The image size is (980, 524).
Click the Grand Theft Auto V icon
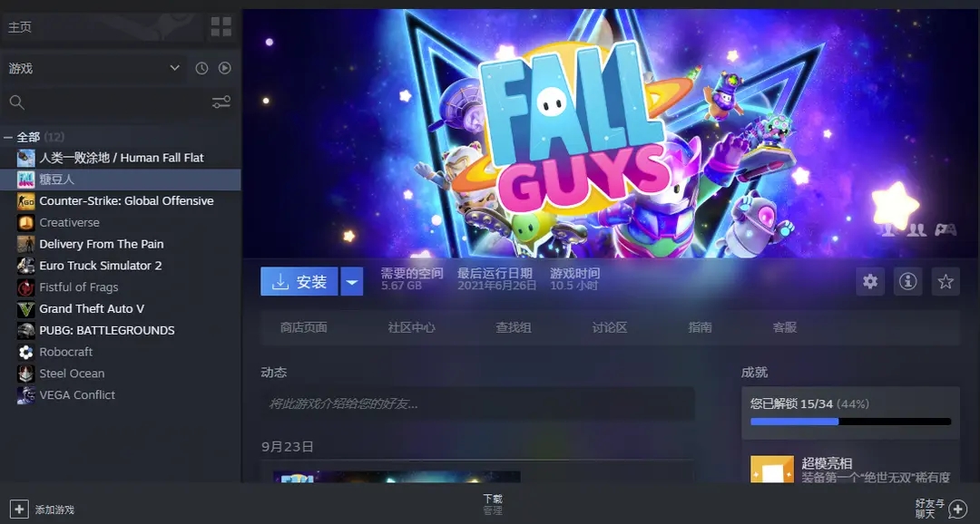pos(25,309)
